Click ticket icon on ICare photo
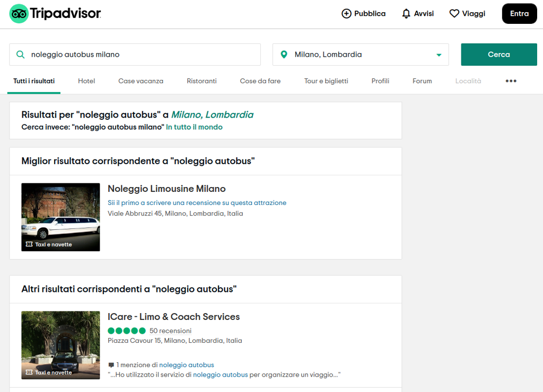Screen dimensions: 543x392 [29, 372]
